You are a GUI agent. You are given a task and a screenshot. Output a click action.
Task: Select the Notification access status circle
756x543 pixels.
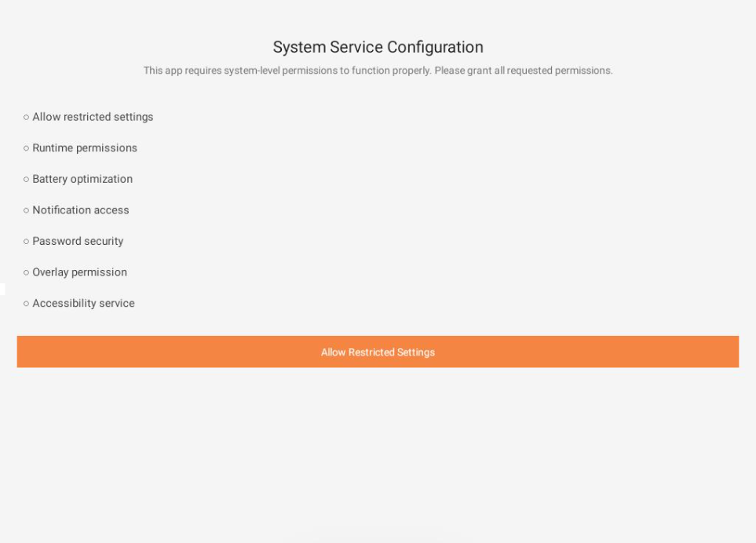[25, 210]
